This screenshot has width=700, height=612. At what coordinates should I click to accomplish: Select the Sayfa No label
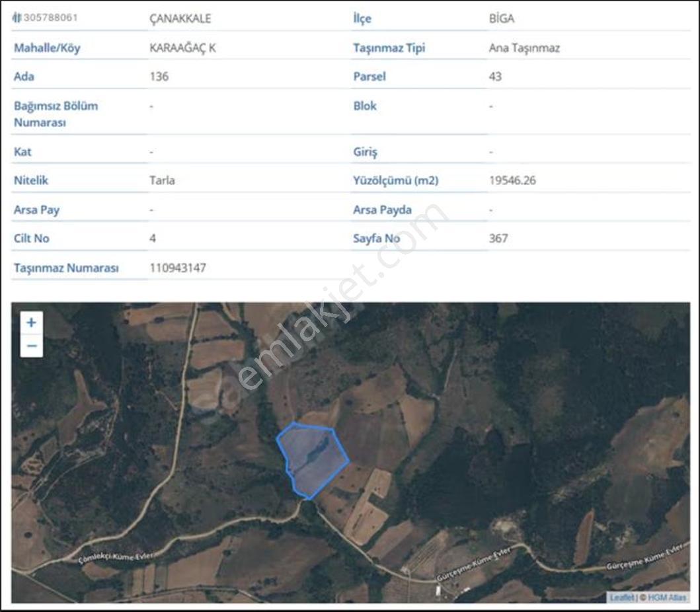[x=376, y=239]
